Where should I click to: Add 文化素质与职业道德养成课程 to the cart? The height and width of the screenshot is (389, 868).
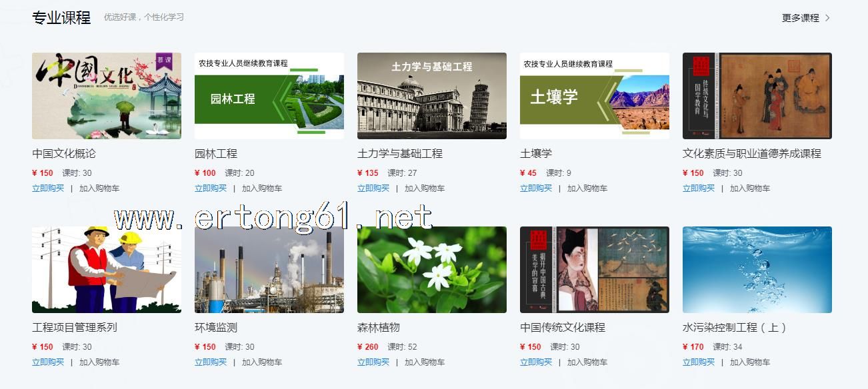pyautogui.click(x=750, y=189)
